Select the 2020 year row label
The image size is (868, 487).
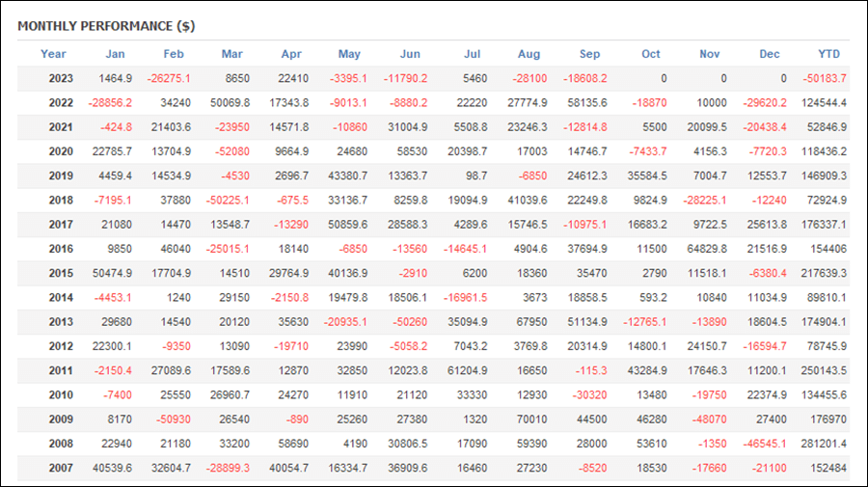tap(61, 151)
